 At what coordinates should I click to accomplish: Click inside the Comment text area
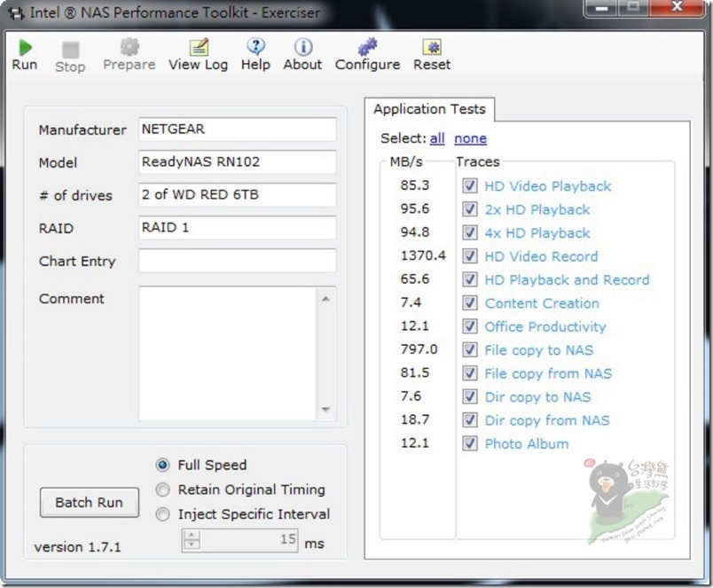point(227,353)
